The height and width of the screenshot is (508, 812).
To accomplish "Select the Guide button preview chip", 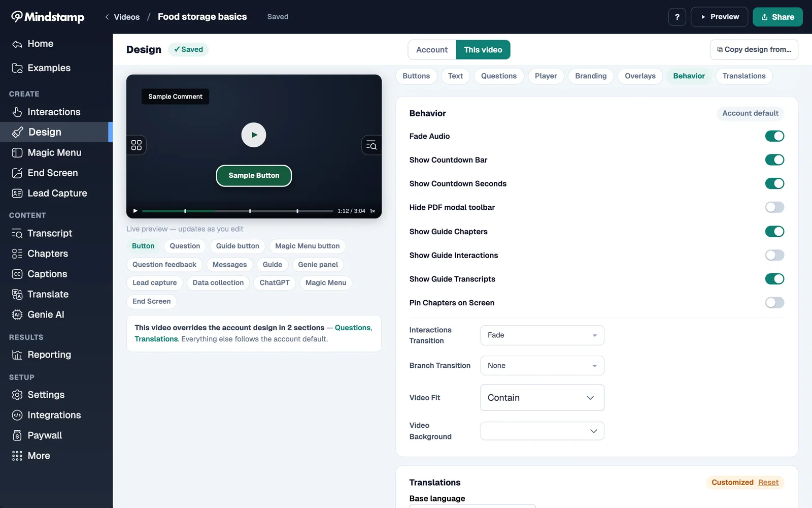I will tap(238, 246).
